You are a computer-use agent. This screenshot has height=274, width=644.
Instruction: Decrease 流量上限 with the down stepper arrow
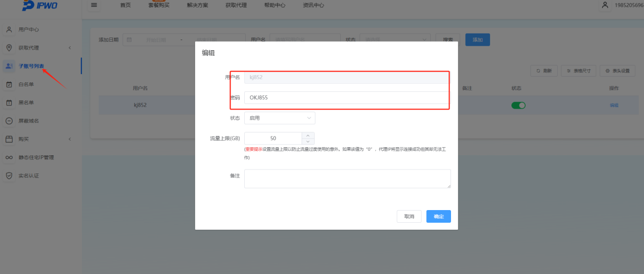[x=308, y=141]
